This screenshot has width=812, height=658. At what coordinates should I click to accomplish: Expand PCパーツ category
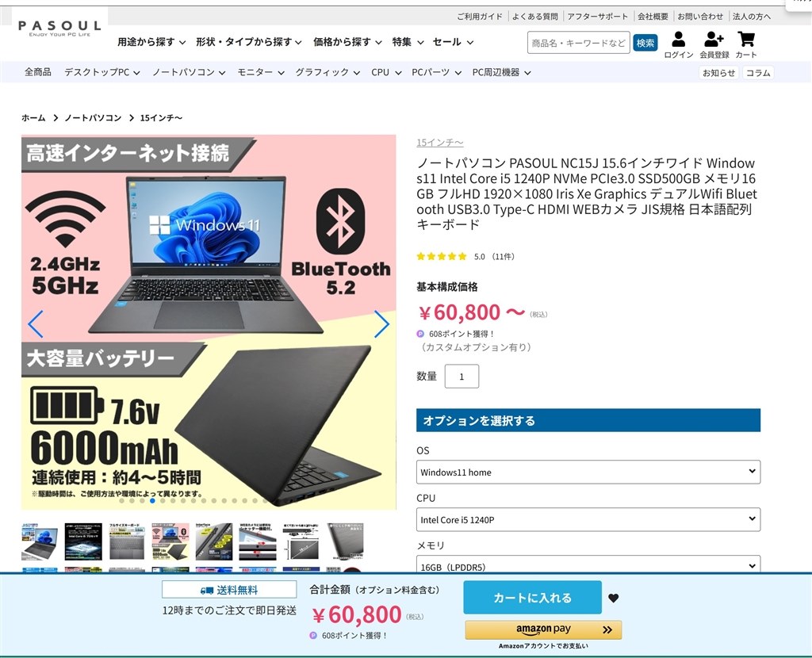[x=437, y=72]
